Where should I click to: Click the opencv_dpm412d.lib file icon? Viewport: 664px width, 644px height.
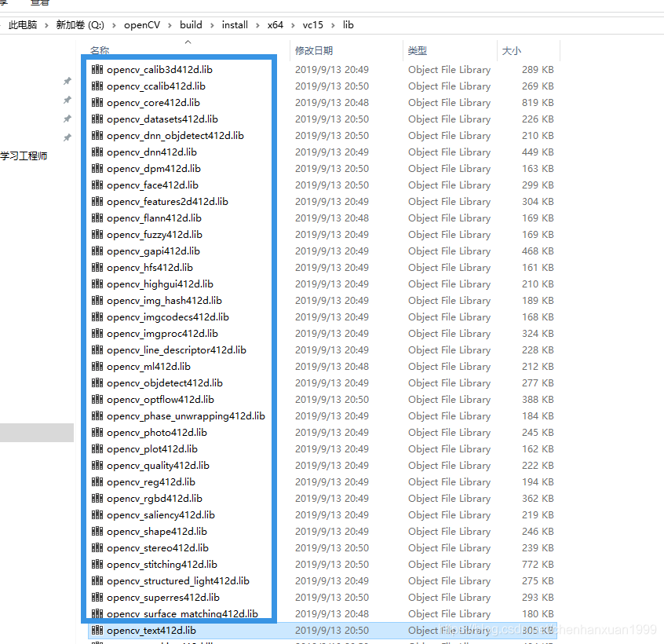click(97, 168)
